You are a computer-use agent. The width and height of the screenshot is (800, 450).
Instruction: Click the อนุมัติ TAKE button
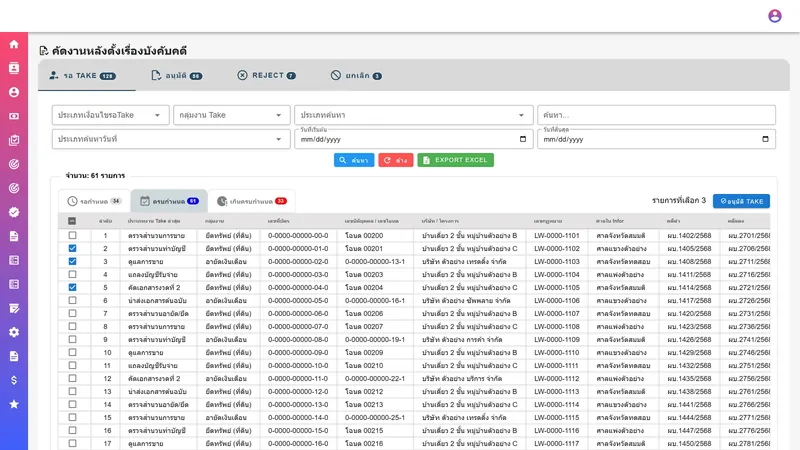tap(741, 201)
